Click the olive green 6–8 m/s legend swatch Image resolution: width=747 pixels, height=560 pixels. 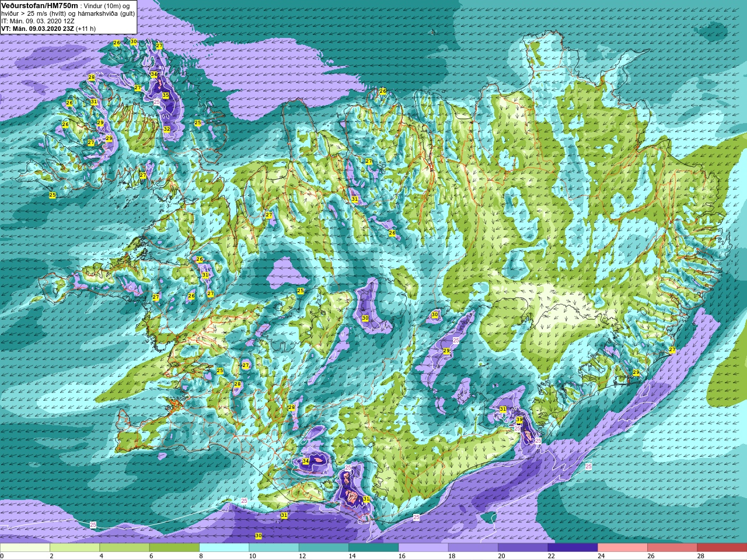pyautogui.click(x=174, y=548)
